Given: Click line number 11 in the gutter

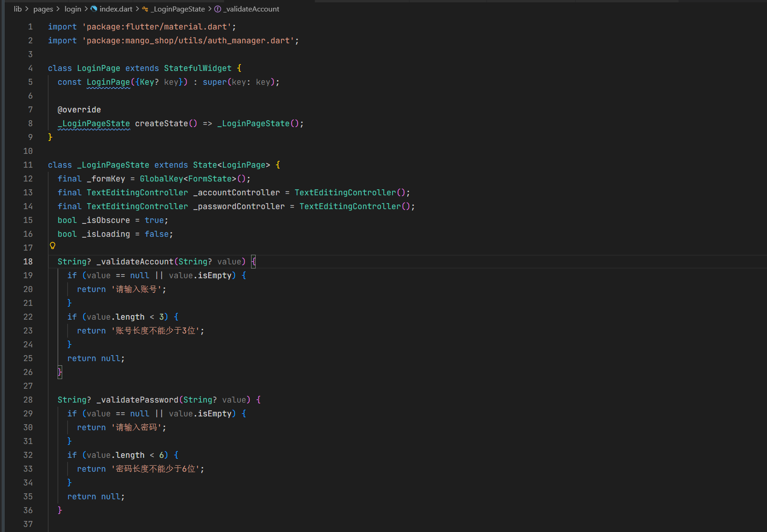Looking at the screenshot, I should coord(28,165).
